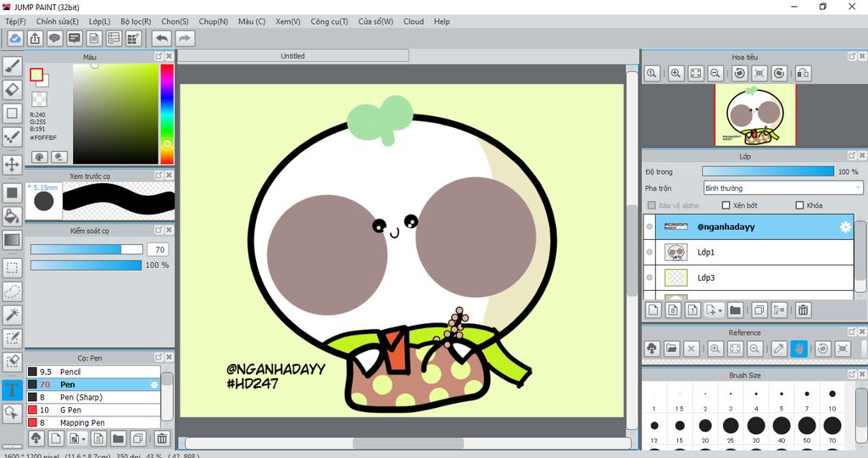Toggle hand tool in Reference panel

(798, 349)
